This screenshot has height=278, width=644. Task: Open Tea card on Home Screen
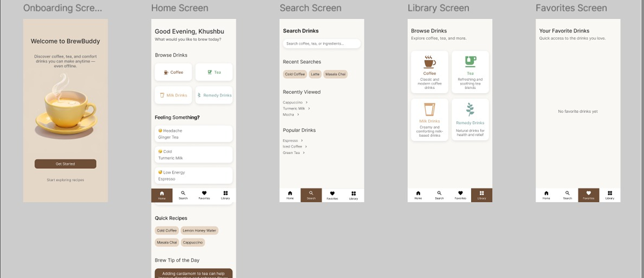coord(214,72)
